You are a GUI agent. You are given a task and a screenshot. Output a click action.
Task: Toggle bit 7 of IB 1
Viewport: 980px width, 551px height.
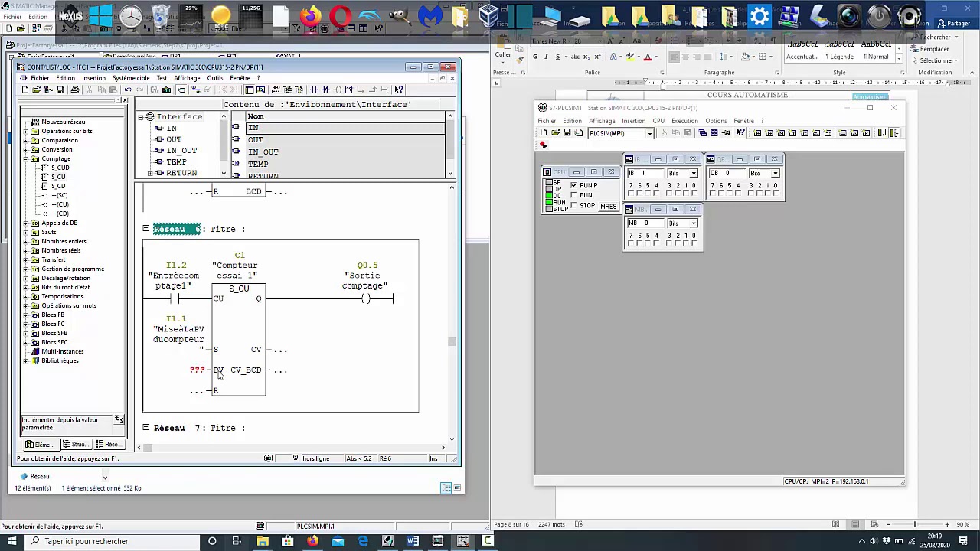tap(631, 193)
